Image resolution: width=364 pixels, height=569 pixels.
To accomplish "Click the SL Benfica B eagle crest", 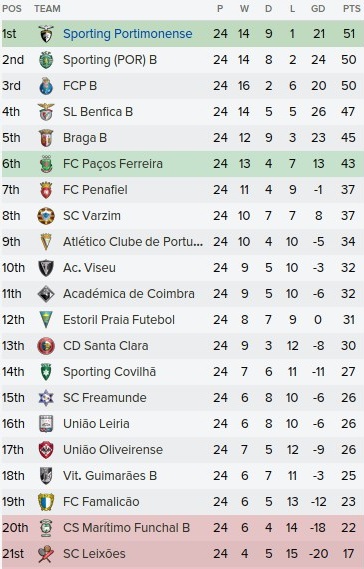I will pos(46,112).
